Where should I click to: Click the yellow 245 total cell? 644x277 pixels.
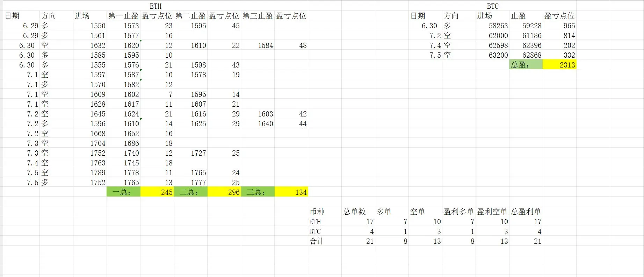tap(157, 192)
